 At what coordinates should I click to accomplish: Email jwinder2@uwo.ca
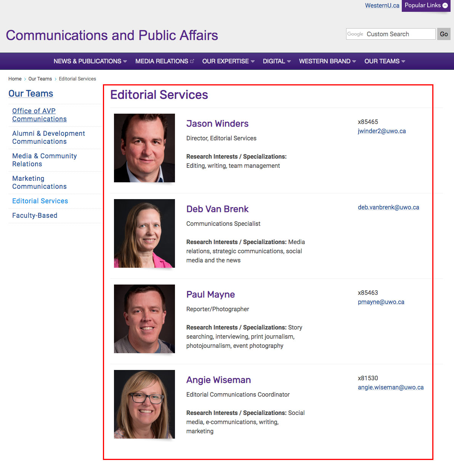click(x=382, y=131)
